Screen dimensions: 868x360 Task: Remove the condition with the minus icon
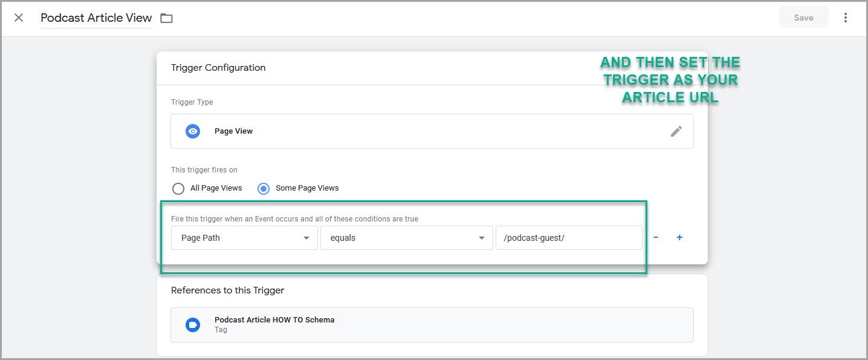pos(655,237)
